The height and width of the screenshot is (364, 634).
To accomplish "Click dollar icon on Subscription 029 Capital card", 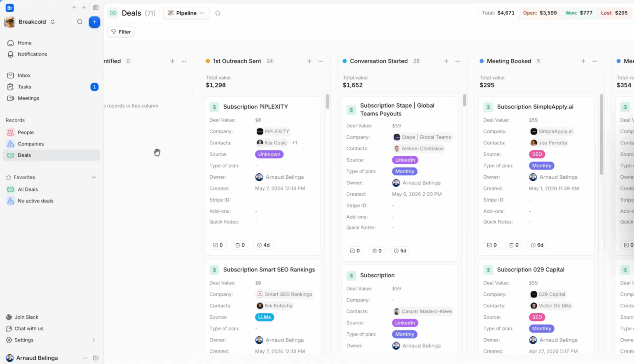I will click(488, 270).
